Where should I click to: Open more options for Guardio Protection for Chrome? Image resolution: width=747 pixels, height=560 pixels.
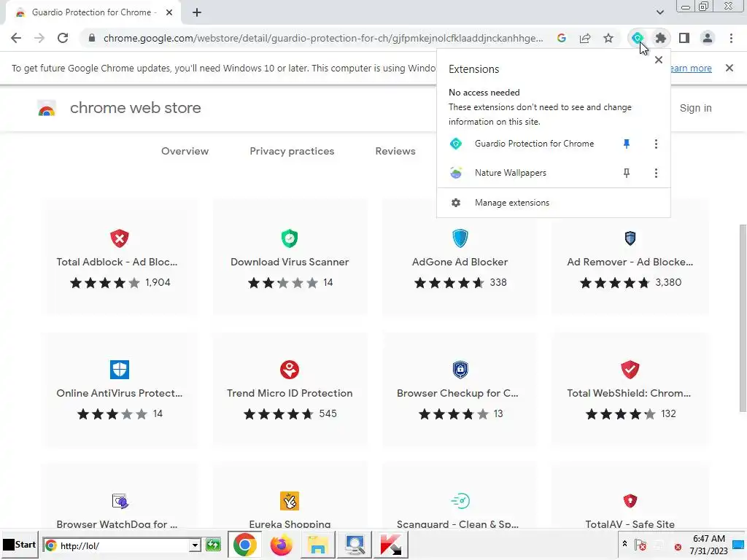[656, 144]
